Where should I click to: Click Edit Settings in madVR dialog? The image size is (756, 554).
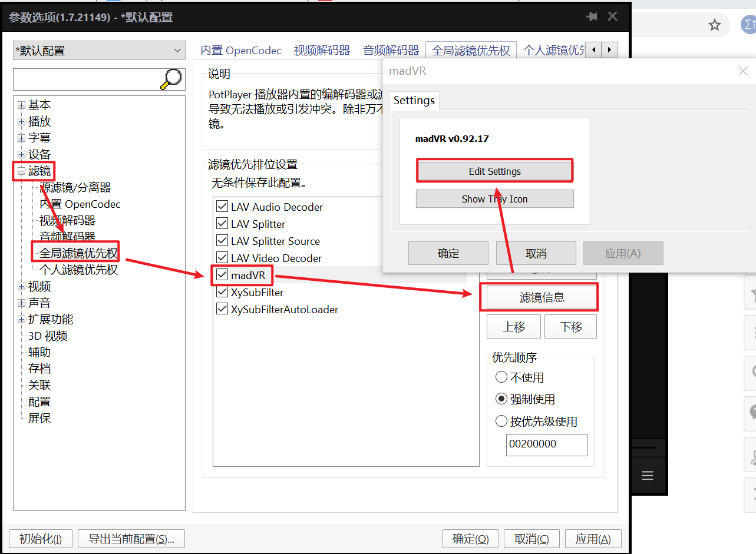click(x=495, y=171)
